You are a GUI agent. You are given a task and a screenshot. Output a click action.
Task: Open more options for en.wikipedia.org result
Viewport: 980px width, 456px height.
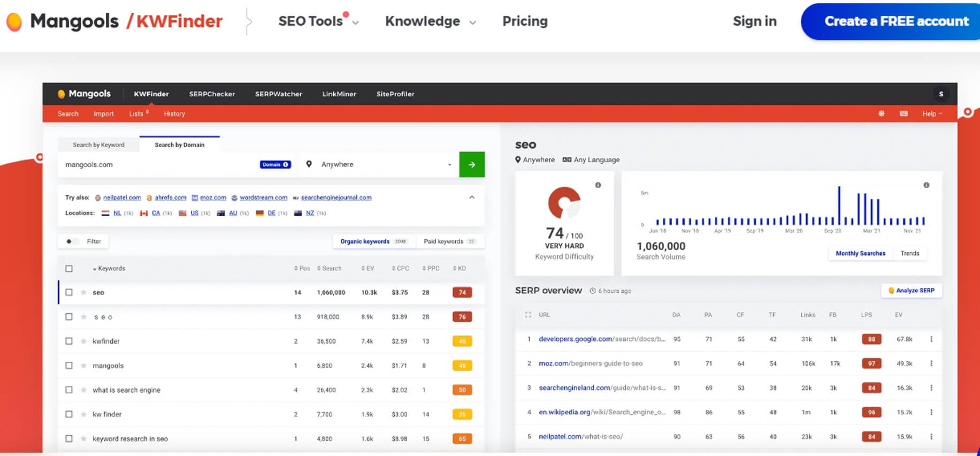931,412
